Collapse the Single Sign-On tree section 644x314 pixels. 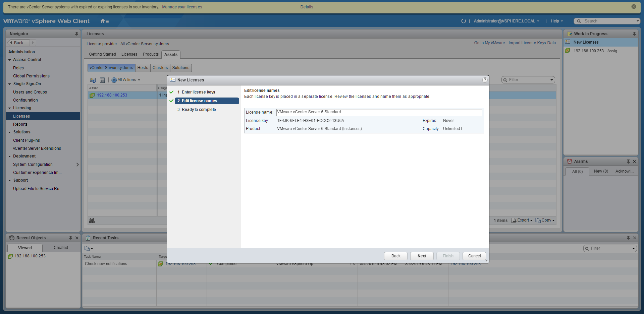click(10, 84)
